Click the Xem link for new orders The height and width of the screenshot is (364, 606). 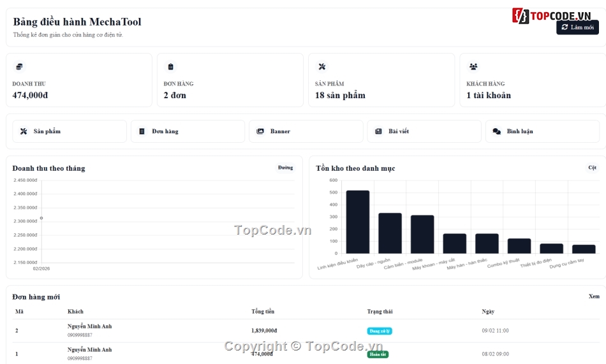click(x=594, y=296)
